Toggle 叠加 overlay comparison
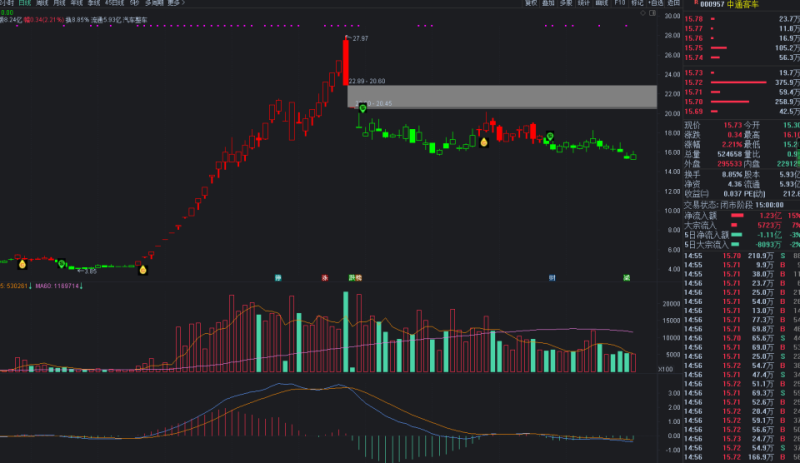This screenshot has width=800, height=463. coord(548,4)
